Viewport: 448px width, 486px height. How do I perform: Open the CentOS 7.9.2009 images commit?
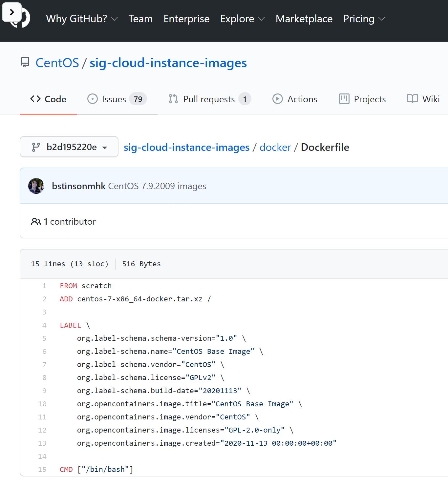[x=157, y=186]
